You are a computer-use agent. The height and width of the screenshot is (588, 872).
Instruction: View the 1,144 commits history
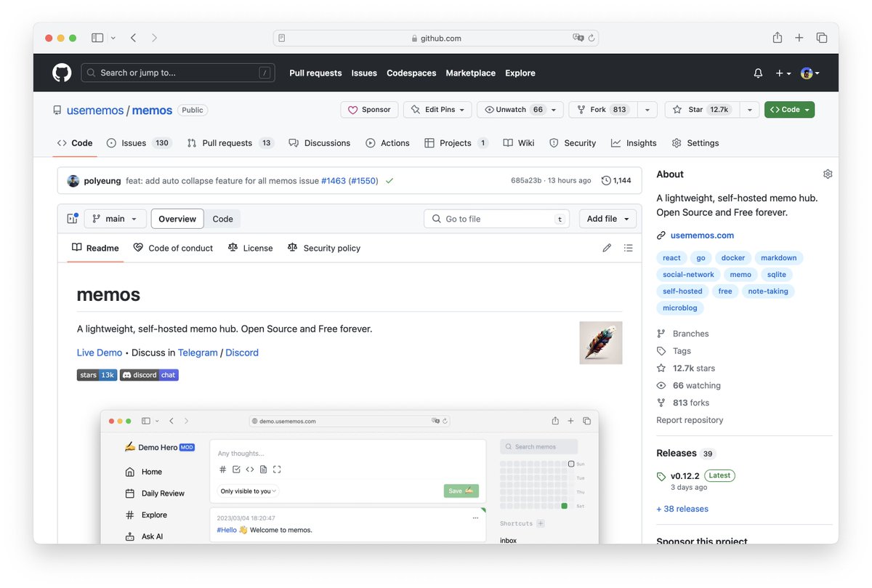[616, 181]
